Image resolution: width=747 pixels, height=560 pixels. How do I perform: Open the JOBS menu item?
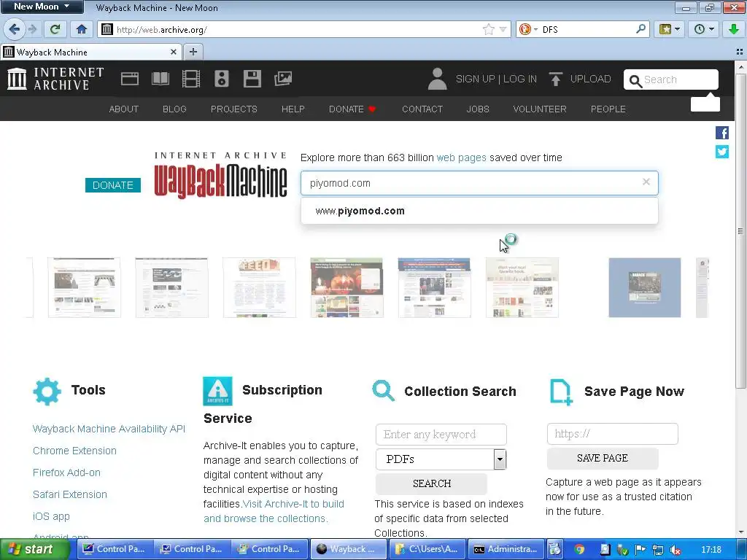pyautogui.click(x=478, y=109)
